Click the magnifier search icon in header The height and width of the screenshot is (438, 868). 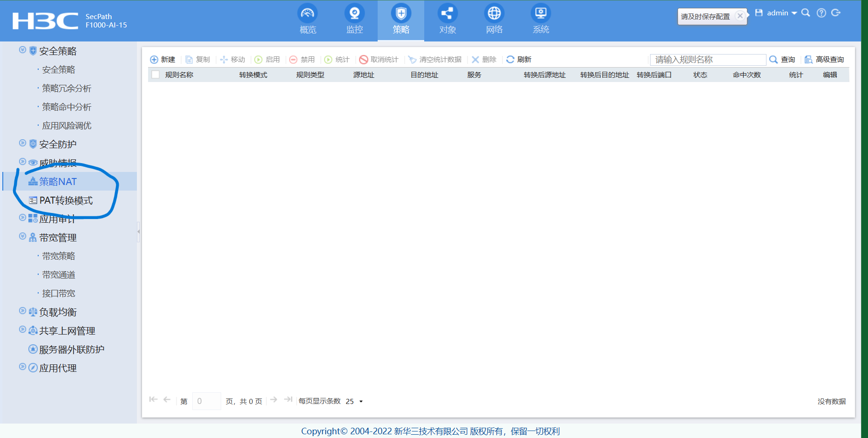pyautogui.click(x=806, y=13)
